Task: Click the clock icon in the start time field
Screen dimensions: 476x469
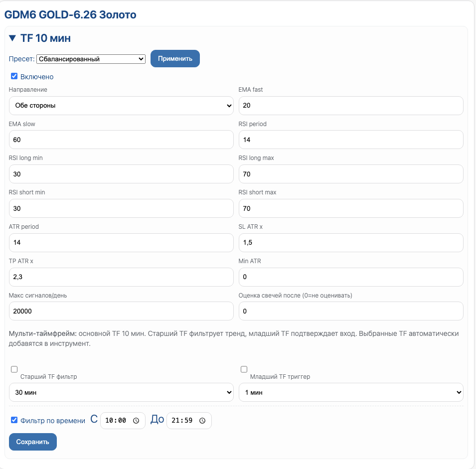Action: (x=136, y=421)
